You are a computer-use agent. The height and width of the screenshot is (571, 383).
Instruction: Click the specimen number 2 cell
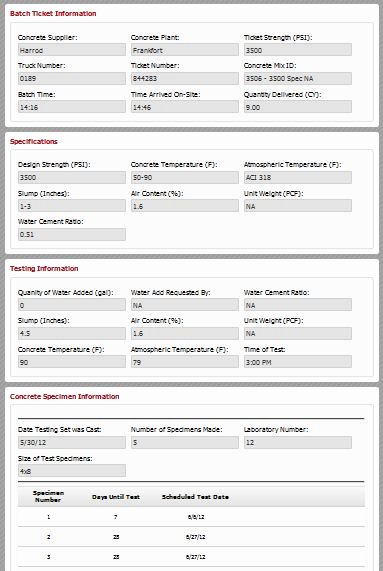click(x=48, y=537)
